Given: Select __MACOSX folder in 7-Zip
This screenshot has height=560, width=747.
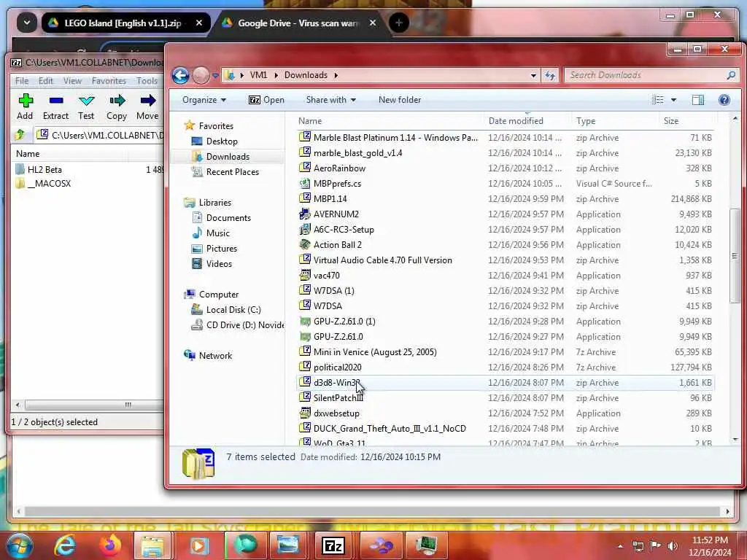Looking at the screenshot, I should (x=49, y=183).
